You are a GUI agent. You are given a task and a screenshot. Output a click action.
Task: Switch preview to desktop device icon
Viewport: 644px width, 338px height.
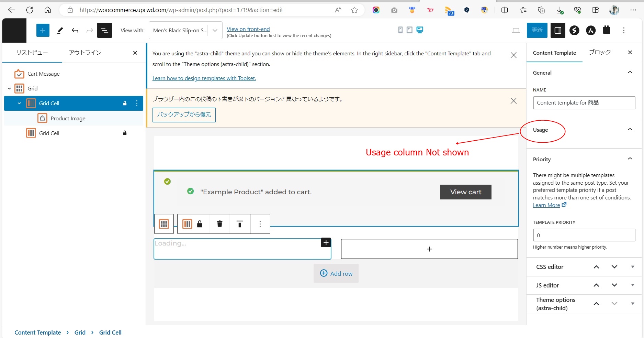click(420, 30)
